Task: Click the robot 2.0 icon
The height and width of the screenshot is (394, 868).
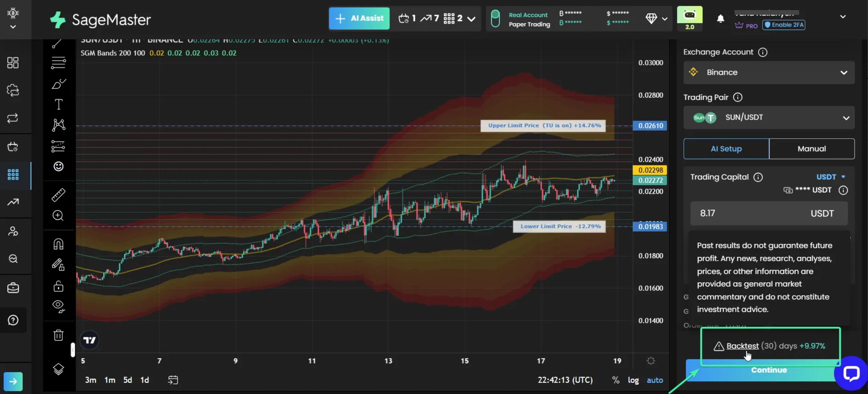Action: click(x=690, y=19)
